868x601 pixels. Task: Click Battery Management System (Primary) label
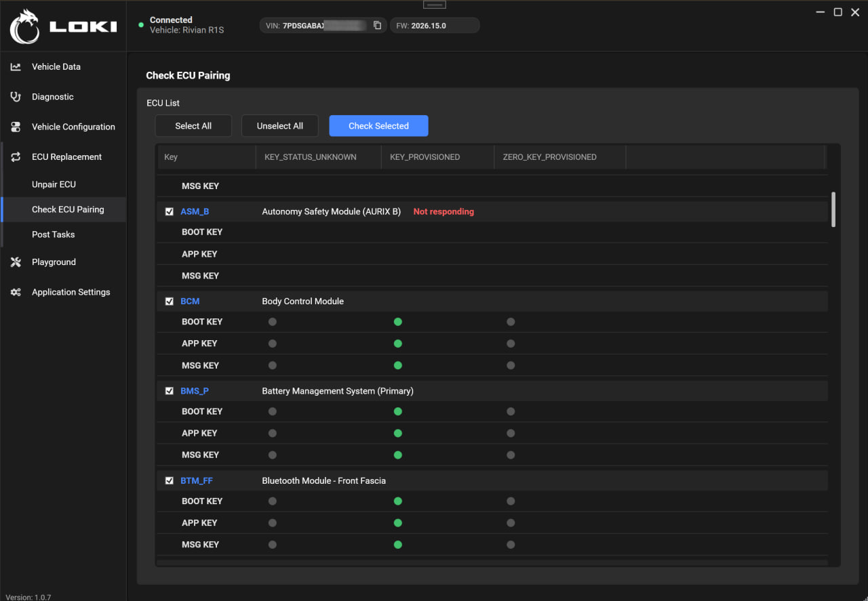[x=338, y=391]
